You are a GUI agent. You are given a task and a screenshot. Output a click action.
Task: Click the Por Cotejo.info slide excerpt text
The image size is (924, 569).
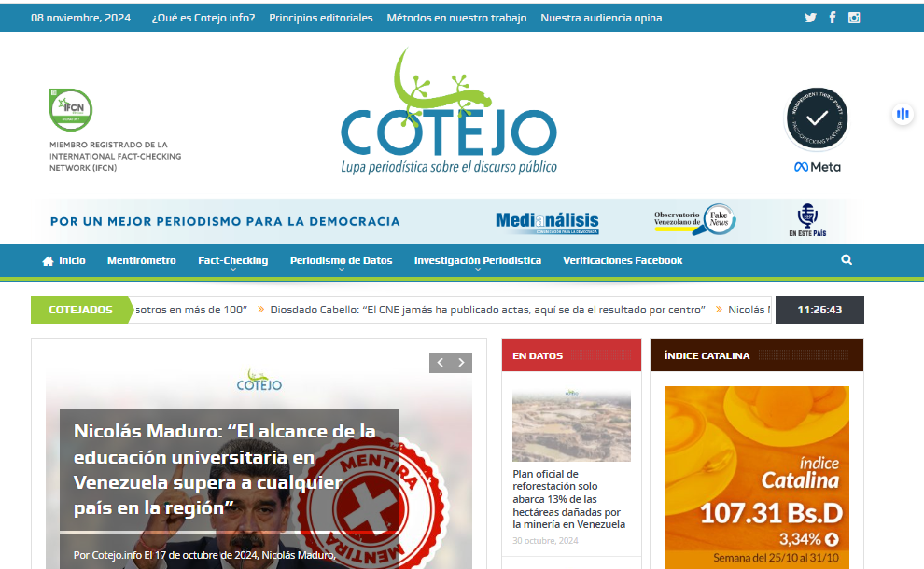tap(204, 555)
